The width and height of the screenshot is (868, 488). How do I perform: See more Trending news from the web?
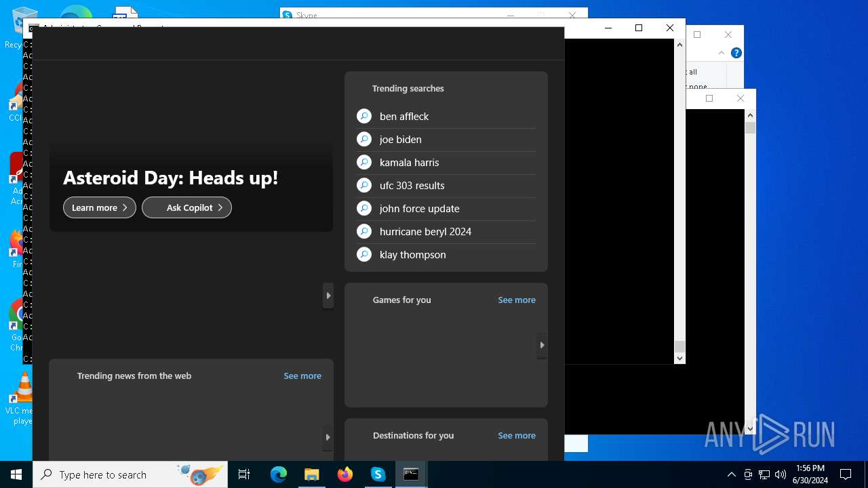(302, 375)
